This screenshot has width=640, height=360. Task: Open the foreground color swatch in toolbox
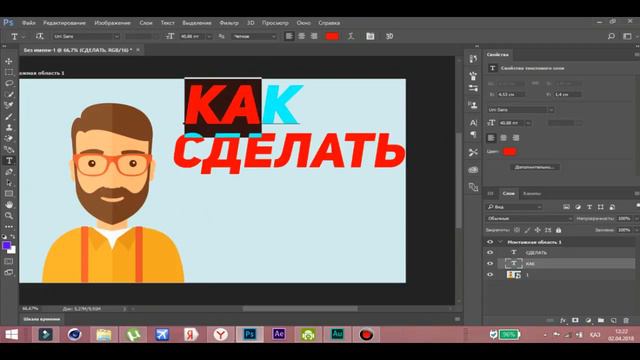coord(7,246)
